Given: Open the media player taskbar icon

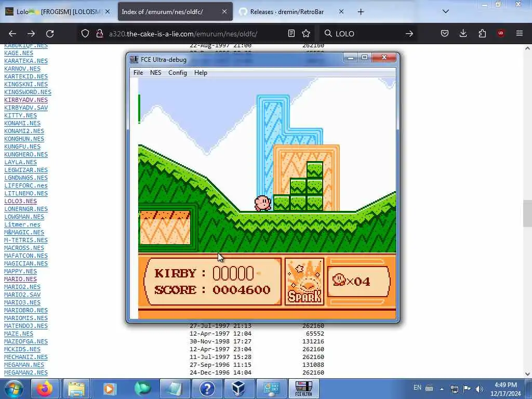Looking at the screenshot, I should [110, 389].
